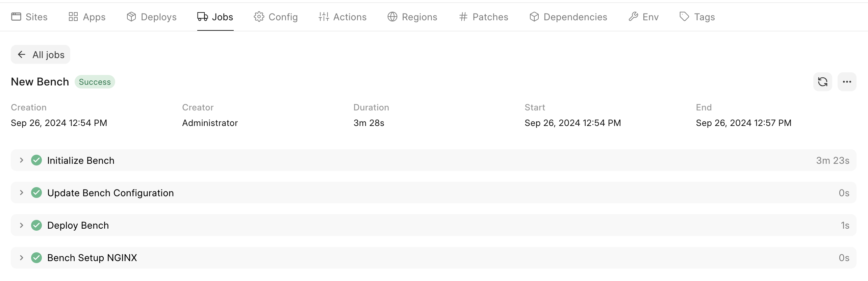Expand the Initialize Bench step
The height and width of the screenshot is (281, 868).
[21, 160]
